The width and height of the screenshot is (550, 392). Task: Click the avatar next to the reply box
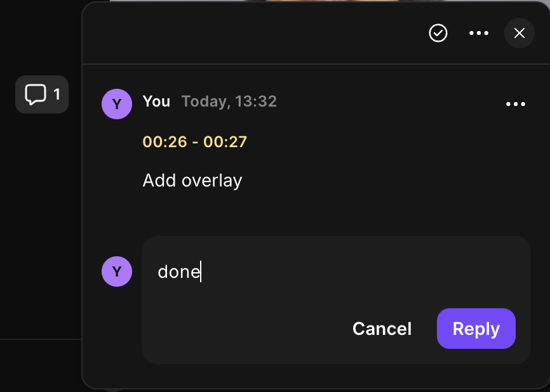[x=117, y=271]
